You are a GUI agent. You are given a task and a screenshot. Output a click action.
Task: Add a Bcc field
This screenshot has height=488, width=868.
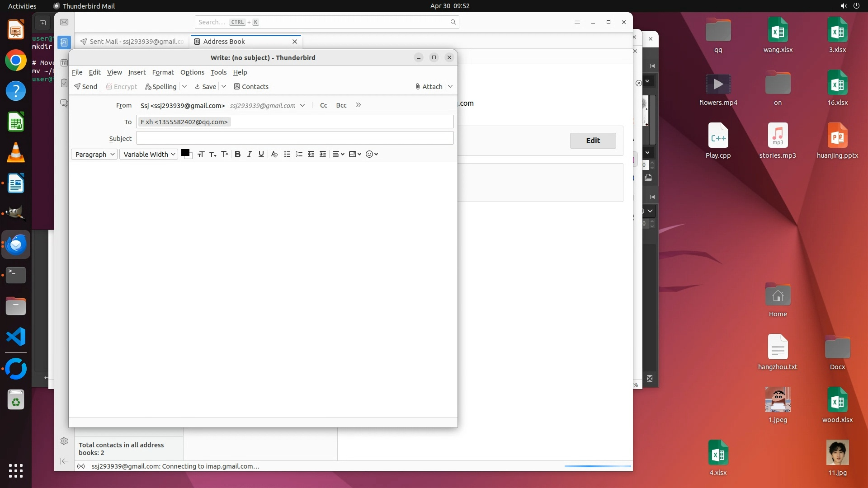pos(341,105)
